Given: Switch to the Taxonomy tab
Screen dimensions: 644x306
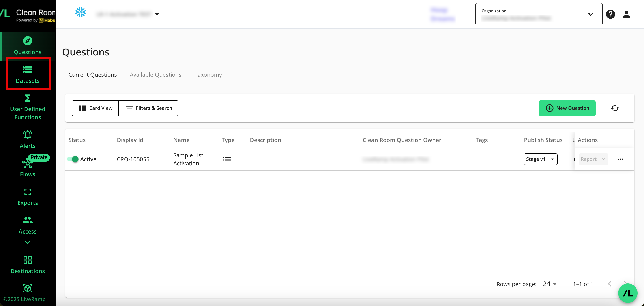Looking at the screenshot, I should pyautogui.click(x=208, y=75).
